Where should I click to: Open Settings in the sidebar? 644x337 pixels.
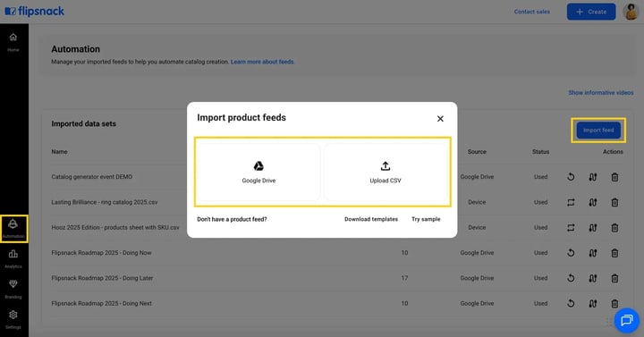[x=13, y=319]
